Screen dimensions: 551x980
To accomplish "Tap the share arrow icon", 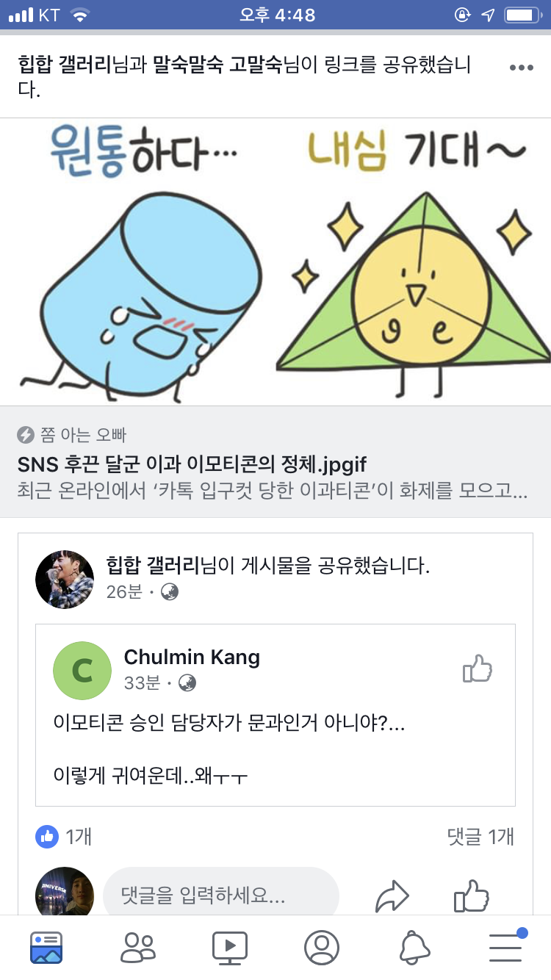I will pyautogui.click(x=392, y=896).
